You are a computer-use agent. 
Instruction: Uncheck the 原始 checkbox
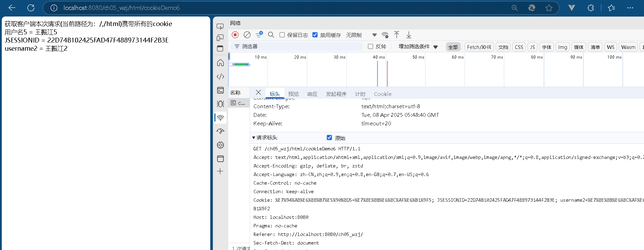pos(329,138)
